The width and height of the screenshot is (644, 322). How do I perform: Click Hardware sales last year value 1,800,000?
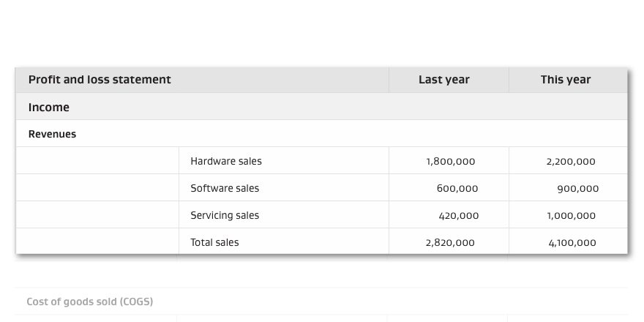[x=450, y=162]
